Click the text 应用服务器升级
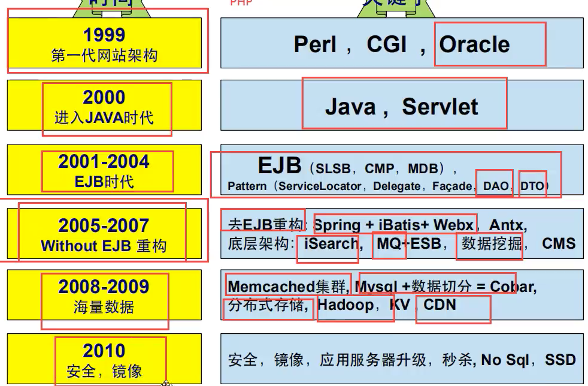Screen dimensions: 588x386 (373, 360)
